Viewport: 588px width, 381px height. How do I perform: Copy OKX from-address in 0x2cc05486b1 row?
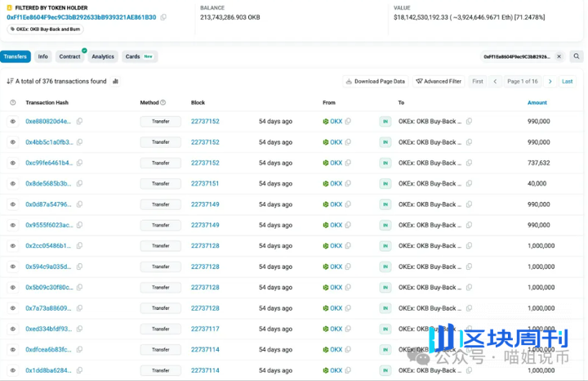tap(348, 246)
